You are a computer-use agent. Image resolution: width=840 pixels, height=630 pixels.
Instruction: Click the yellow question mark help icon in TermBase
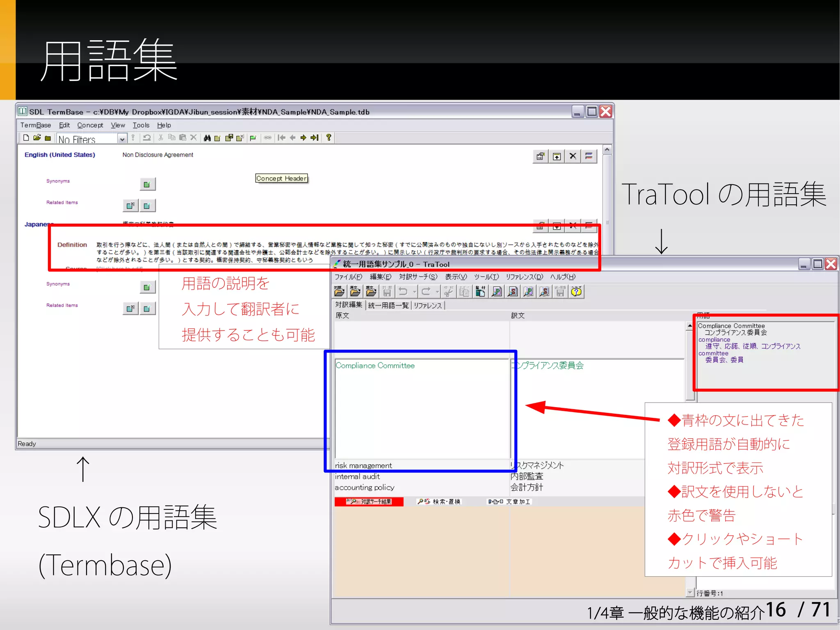329,138
